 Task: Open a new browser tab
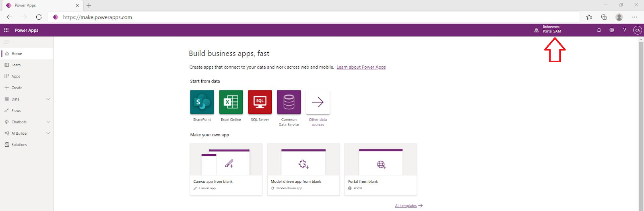(89, 5)
